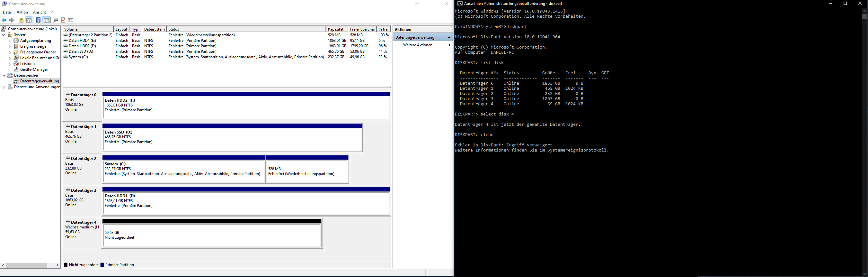Expand the Ereignisanzeige node
The width and height of the screenshot is (868, 277).
coord(10,47)
